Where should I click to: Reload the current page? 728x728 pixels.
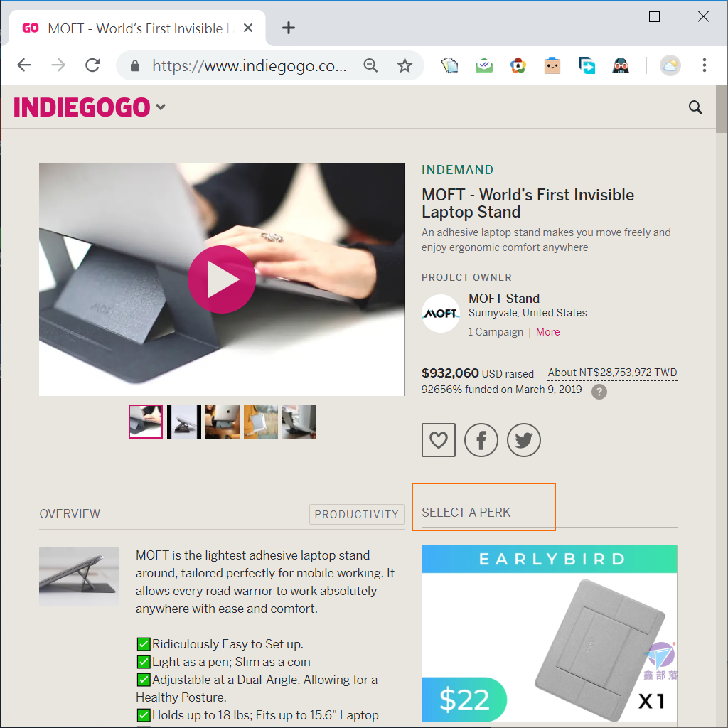click(x=93, y=65)
